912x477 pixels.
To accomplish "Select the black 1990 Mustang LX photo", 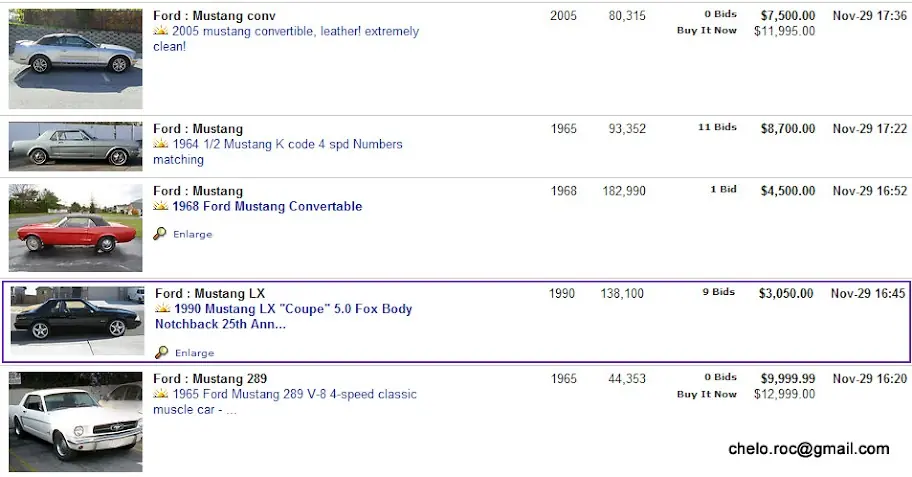I will click(77, 320).
